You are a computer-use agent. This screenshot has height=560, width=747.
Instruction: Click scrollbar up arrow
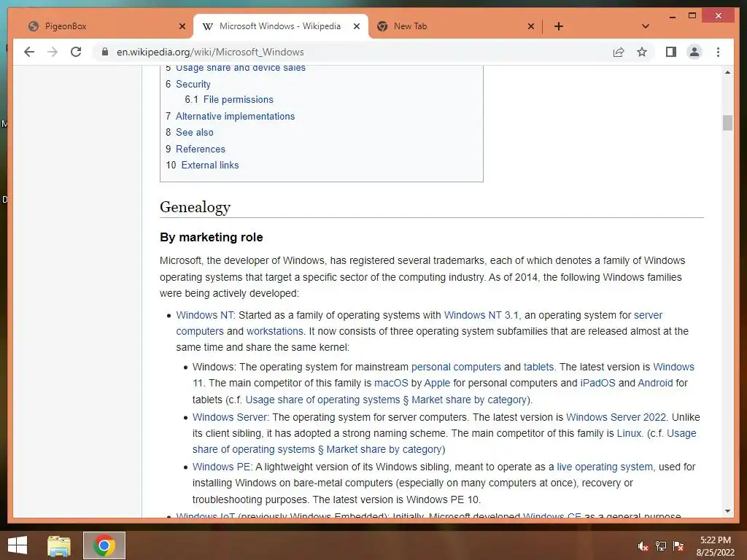point(727,72)
